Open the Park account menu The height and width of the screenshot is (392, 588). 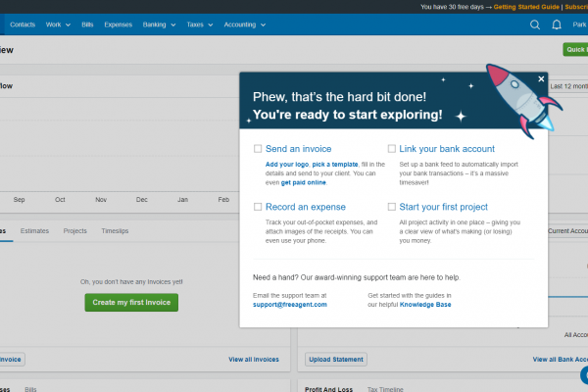[580, 24]
